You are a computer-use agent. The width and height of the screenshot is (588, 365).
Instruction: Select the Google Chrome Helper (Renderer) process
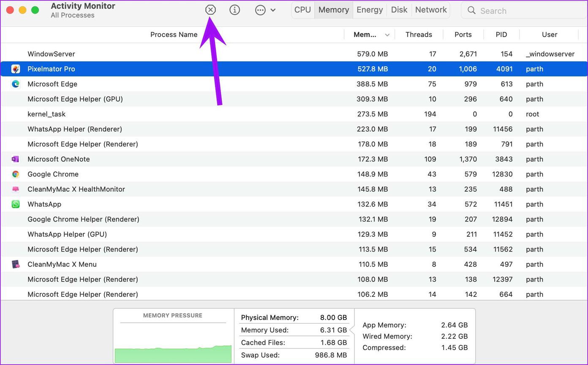[83, 219]
